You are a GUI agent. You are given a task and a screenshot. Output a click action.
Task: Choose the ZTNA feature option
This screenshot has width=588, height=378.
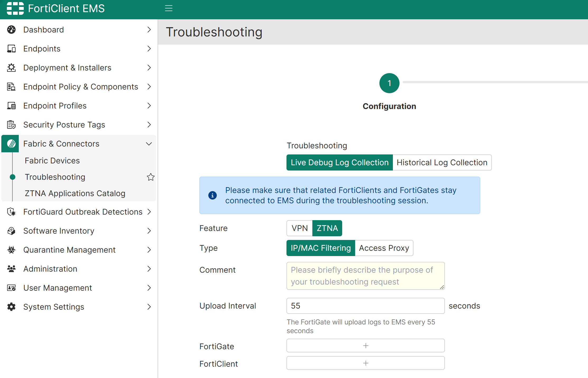point(327,228)
